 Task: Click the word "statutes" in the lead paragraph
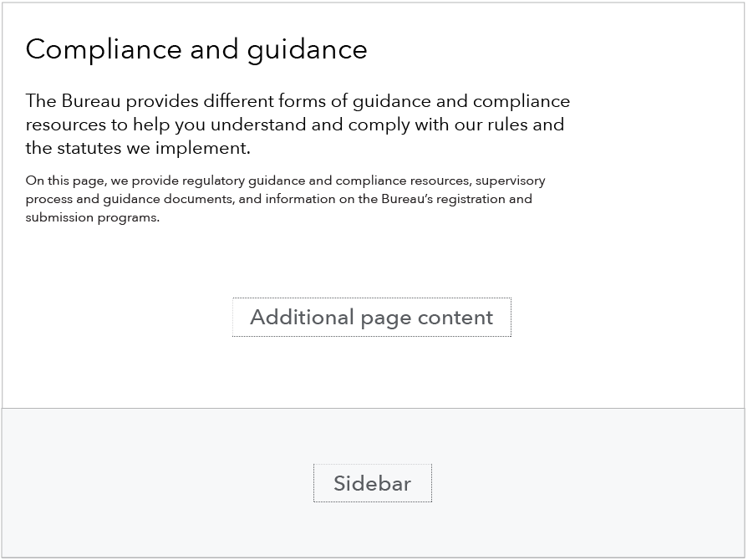89,148
